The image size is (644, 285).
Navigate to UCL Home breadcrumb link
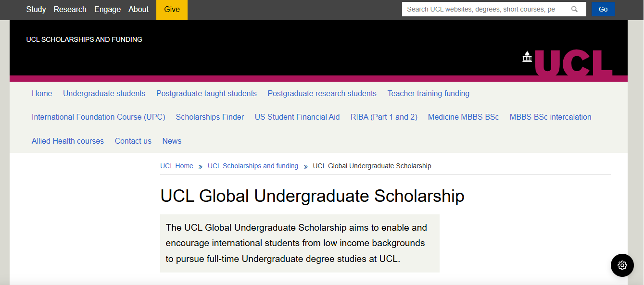point(177,166)
